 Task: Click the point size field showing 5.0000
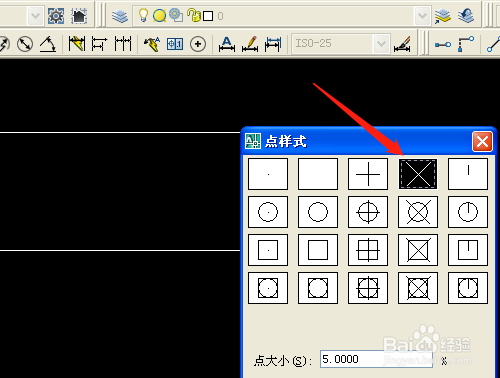click(376, 359)
